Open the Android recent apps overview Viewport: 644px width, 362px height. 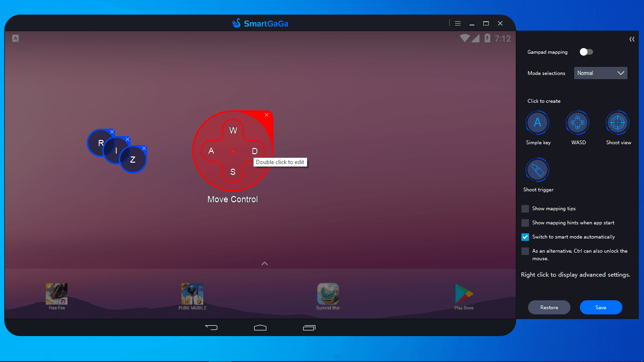[309, 327]
